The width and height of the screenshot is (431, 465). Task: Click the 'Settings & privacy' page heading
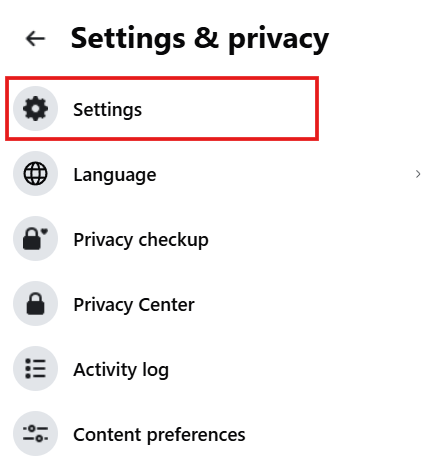click(200, 39)
